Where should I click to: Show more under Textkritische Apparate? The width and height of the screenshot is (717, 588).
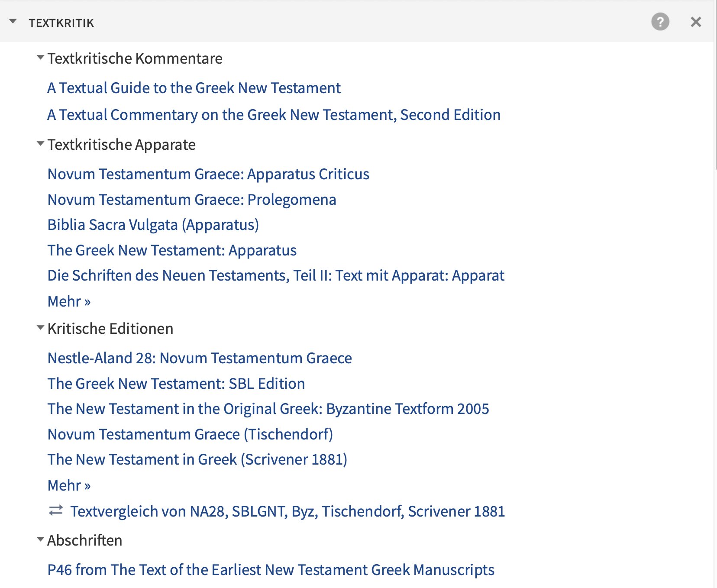[x=69, y=301]
